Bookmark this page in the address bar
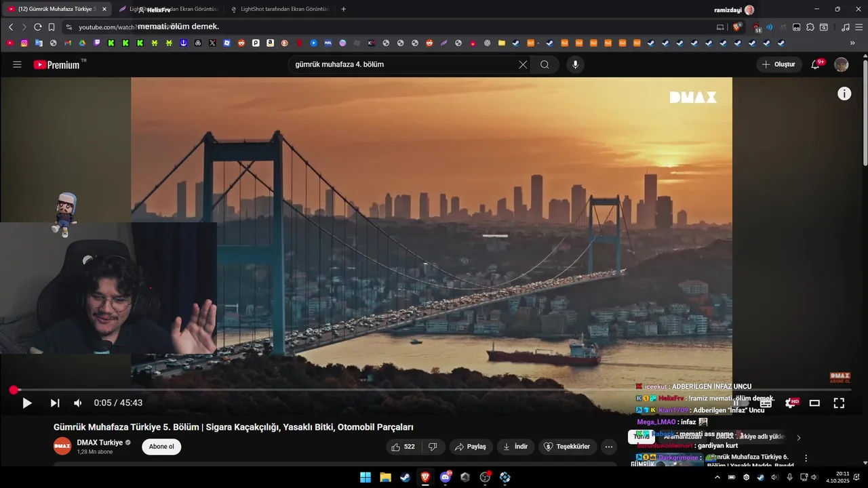 pos(51,27)
